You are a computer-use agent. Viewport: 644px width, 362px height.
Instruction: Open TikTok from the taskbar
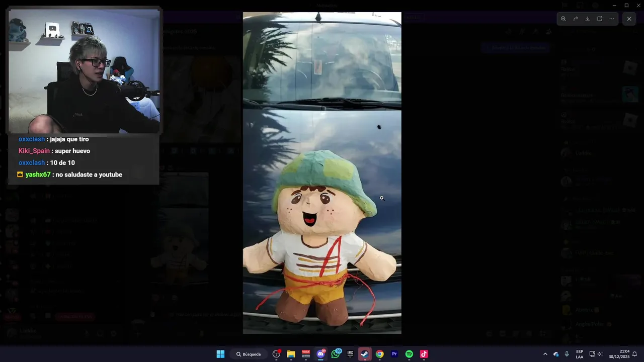tap(424, 354)
